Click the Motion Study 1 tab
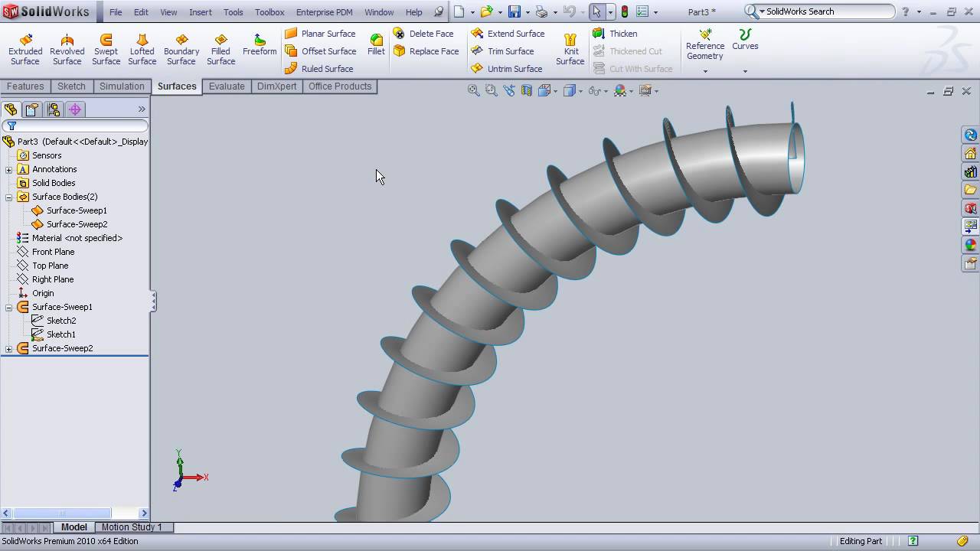Image resolution: width=980 pixels, height=551 pixels. pyautogui.click(x=132, y=527)
